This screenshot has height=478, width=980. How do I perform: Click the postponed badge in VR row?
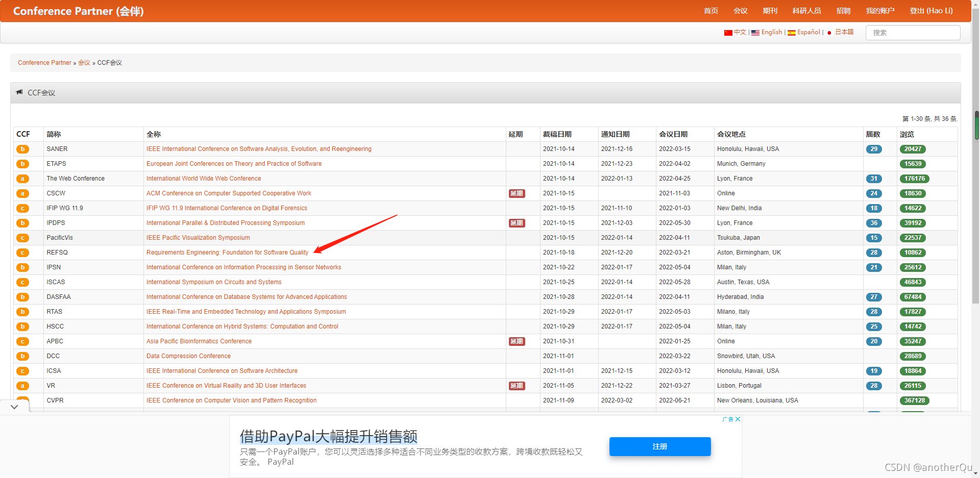click(x=517, y=386)
